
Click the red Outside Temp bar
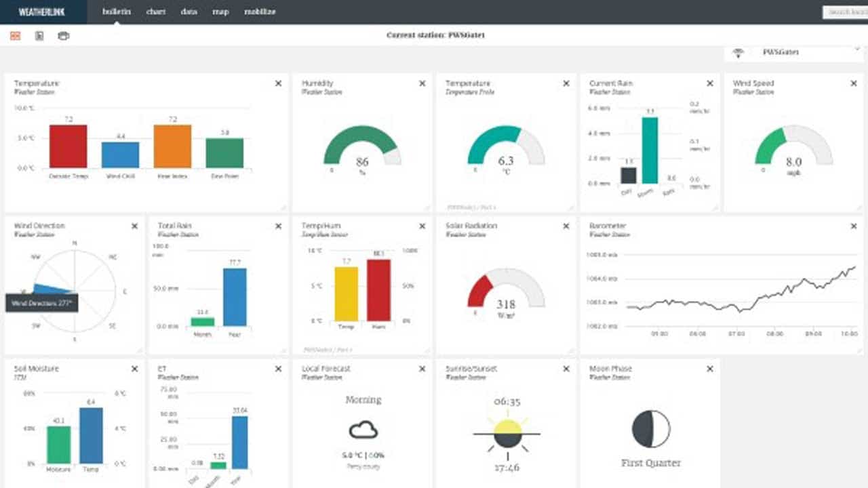pos(68,146)
